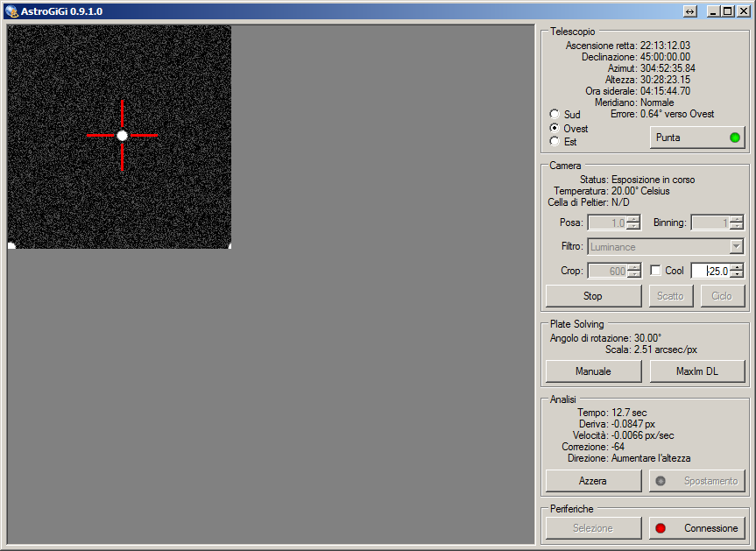Reset analysis with the Azzera button
The width and height of the screenshot is (756, 551).
[x=593, y=481]
